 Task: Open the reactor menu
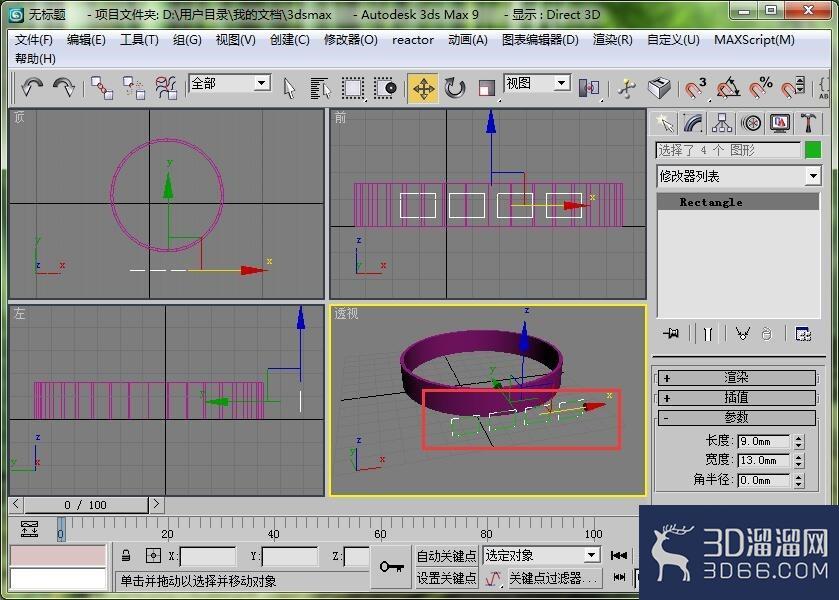tap(413, 40)
